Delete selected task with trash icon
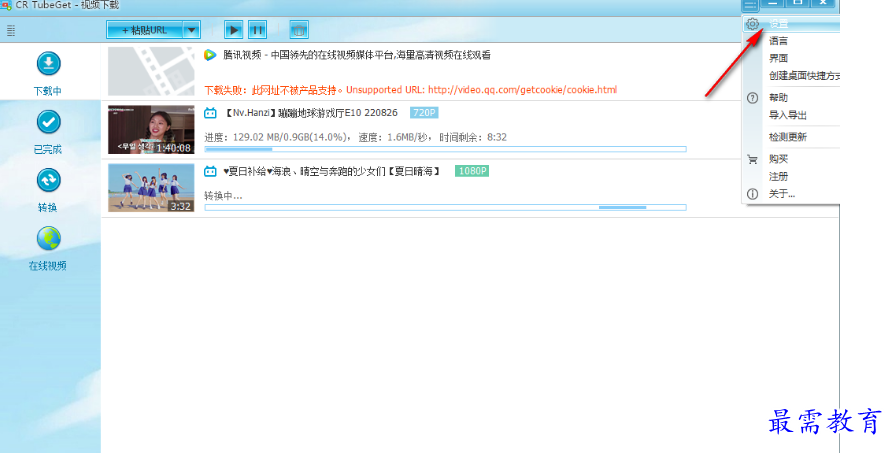 (x=299, y=30)
